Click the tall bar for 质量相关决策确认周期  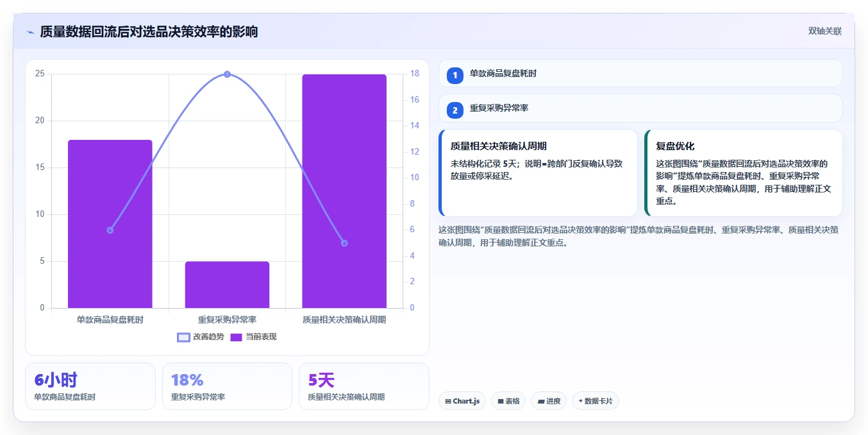(x=344, y=191)
